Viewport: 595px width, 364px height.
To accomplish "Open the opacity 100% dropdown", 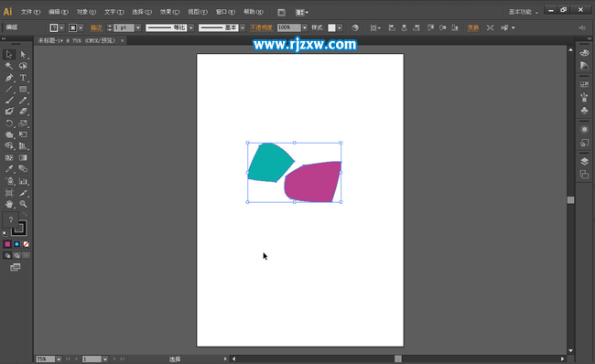I will coord(304,27).
